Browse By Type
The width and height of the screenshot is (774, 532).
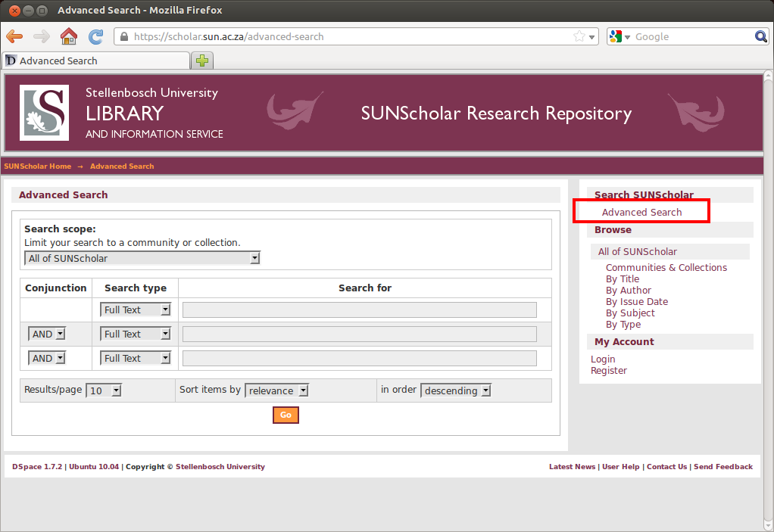click(x=623, y=324)
